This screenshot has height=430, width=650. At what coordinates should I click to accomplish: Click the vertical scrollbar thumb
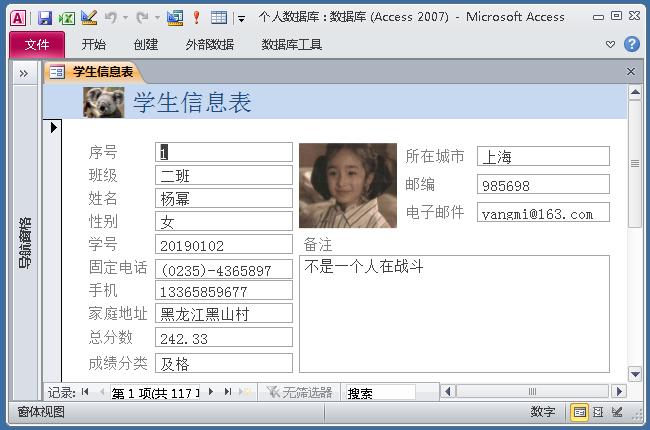pos(635,163)
